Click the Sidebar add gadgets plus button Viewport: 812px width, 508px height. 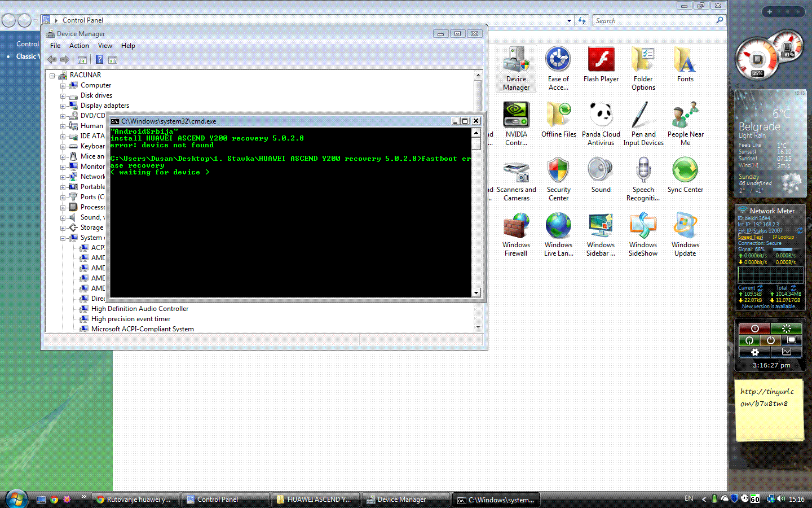769,12
